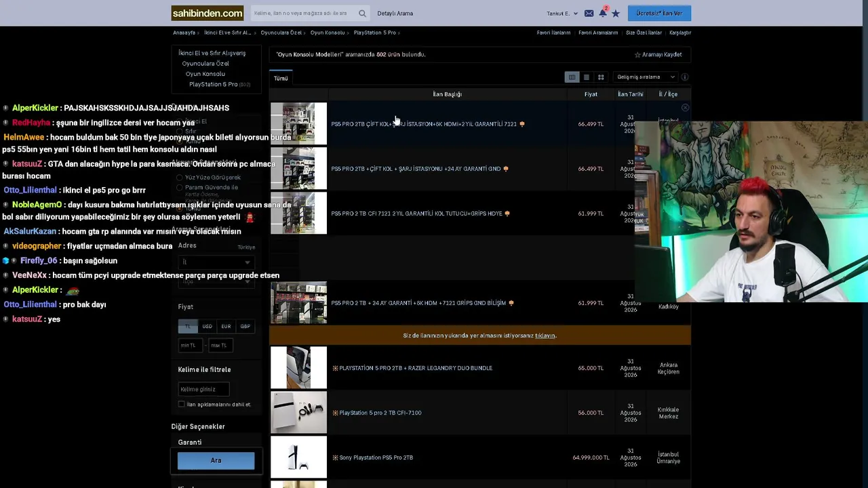Click badge icon beside Sony Playstation PS5 Pro 2TB
868x488 pixels.
(335, 457)
